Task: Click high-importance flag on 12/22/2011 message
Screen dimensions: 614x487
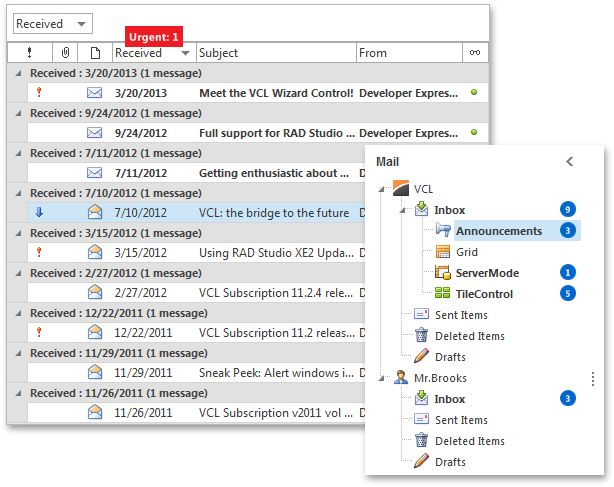Action: pyautogui.click(x=39, y=332)
